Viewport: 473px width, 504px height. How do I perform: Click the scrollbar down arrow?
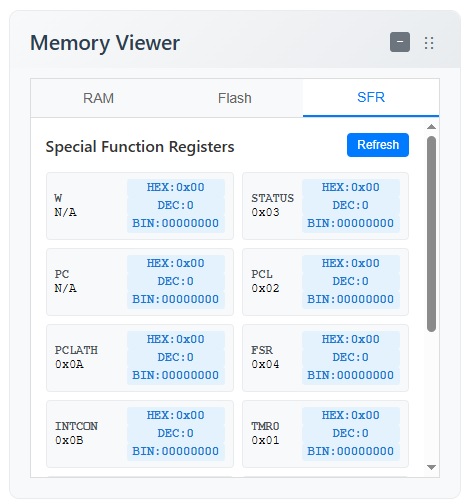point(431,467)
